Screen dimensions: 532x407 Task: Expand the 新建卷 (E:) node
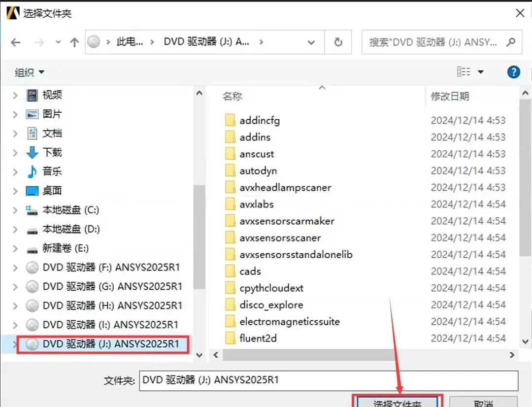15,248
